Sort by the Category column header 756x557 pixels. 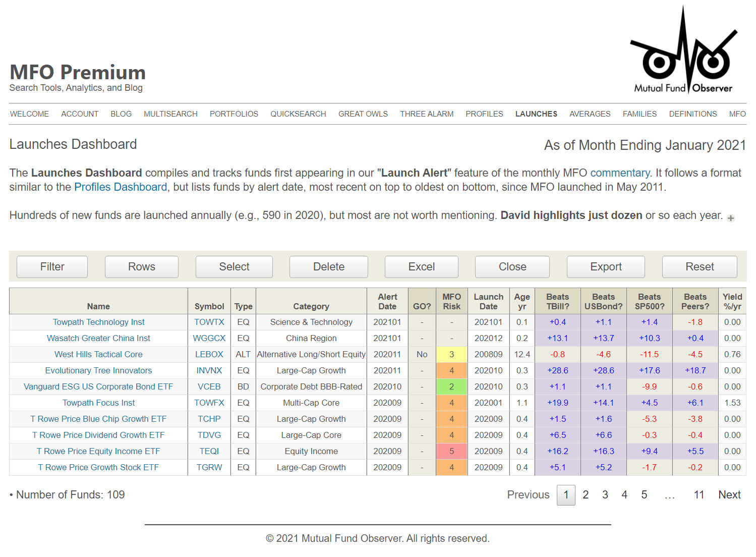(x=311, y=301)
